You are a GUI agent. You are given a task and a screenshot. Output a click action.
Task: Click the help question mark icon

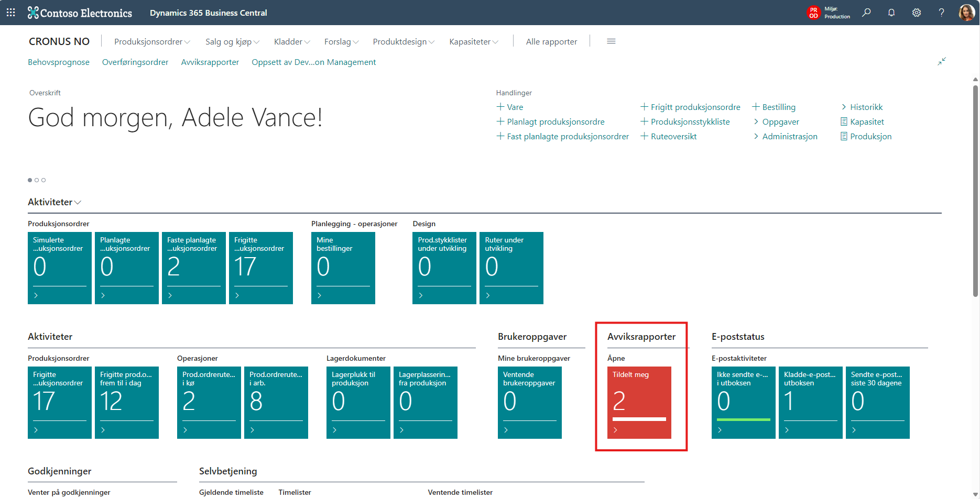point(942,13)
